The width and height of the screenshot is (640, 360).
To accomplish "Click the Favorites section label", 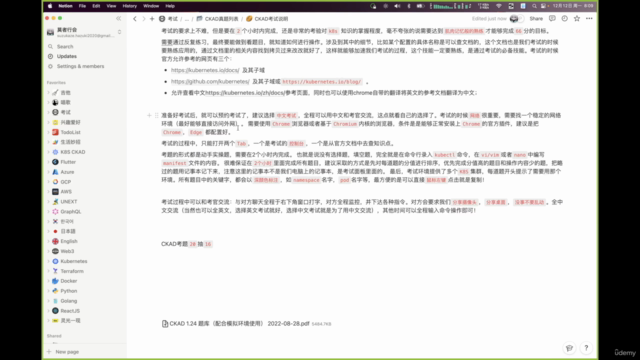I will (56, 82).
